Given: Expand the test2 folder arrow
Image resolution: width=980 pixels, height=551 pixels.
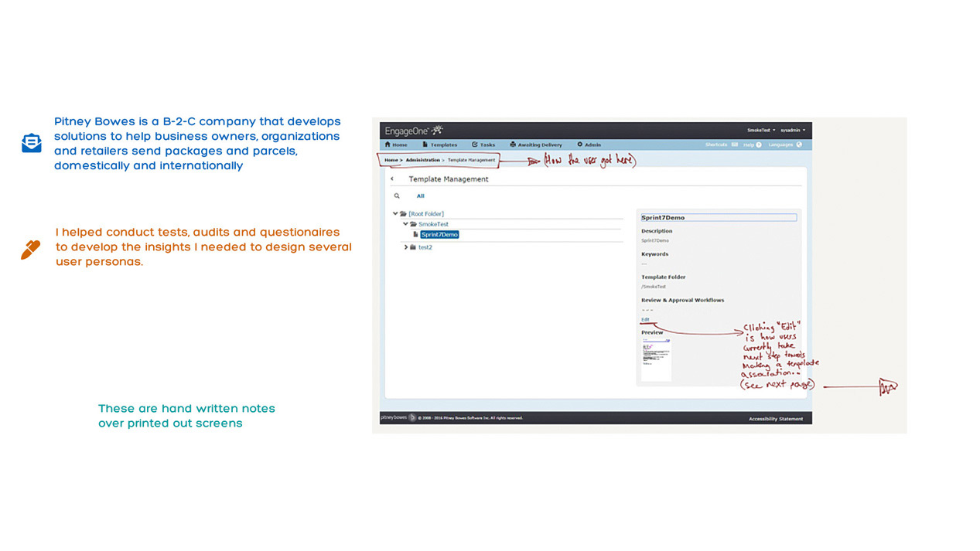Looking at the screenshot, I should (x=405, y=247).
